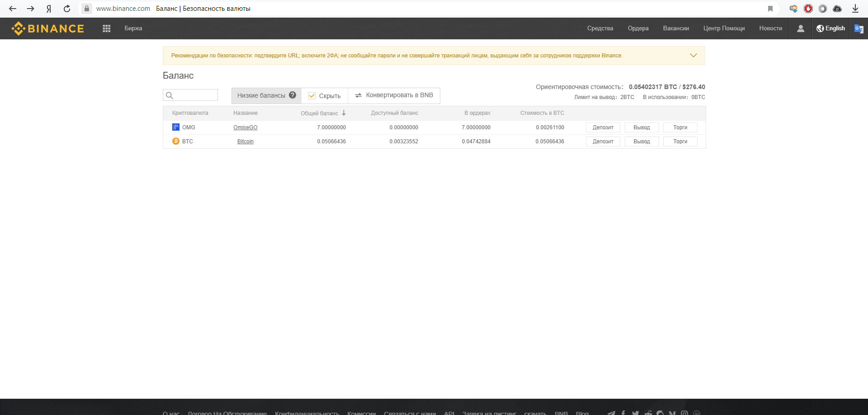Open the Биржа menu

coord(133,28)
